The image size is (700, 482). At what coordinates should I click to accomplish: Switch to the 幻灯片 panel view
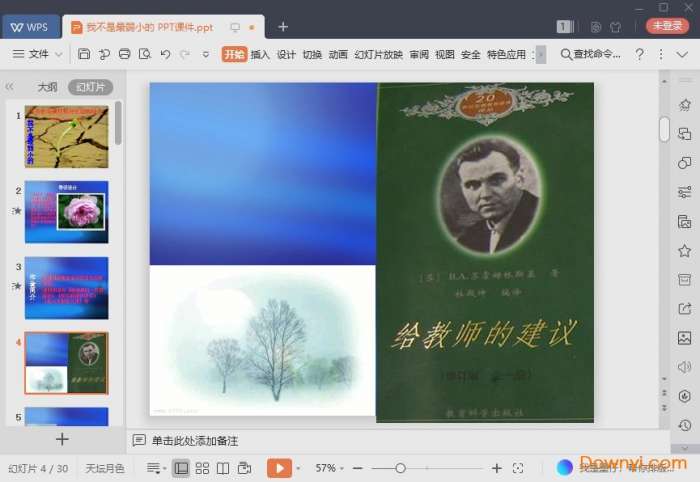pos(90,87)
